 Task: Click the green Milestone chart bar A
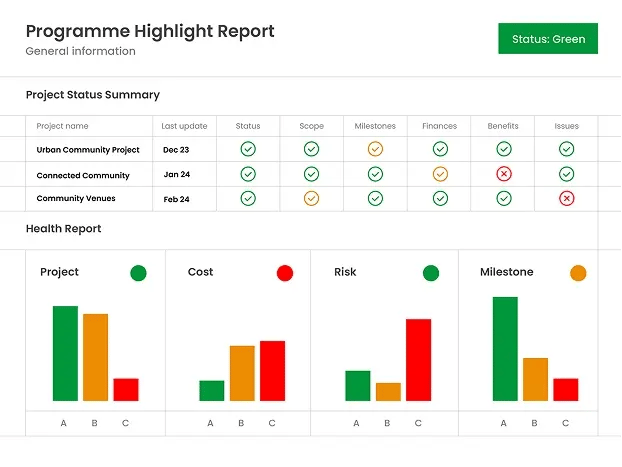(505, 348)
